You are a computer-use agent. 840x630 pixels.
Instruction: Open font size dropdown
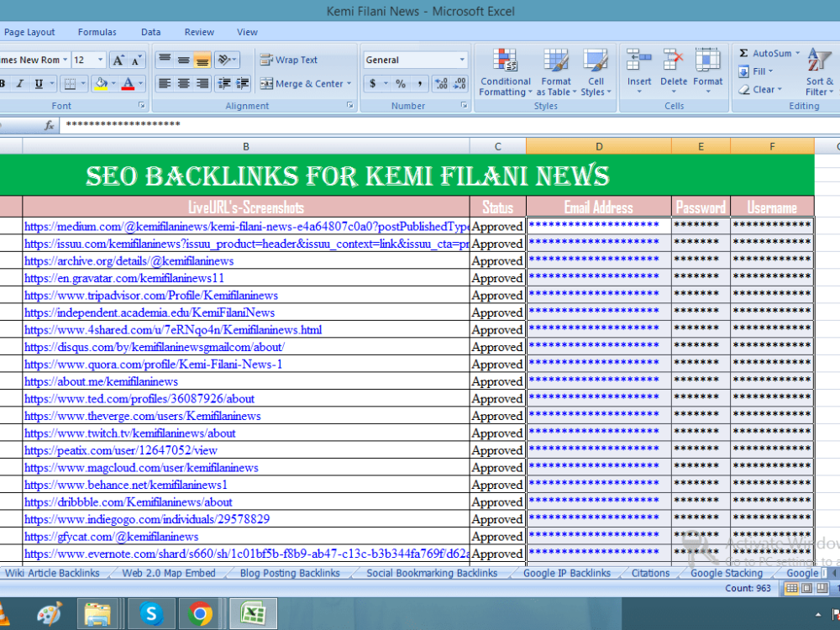coord(100,60)
